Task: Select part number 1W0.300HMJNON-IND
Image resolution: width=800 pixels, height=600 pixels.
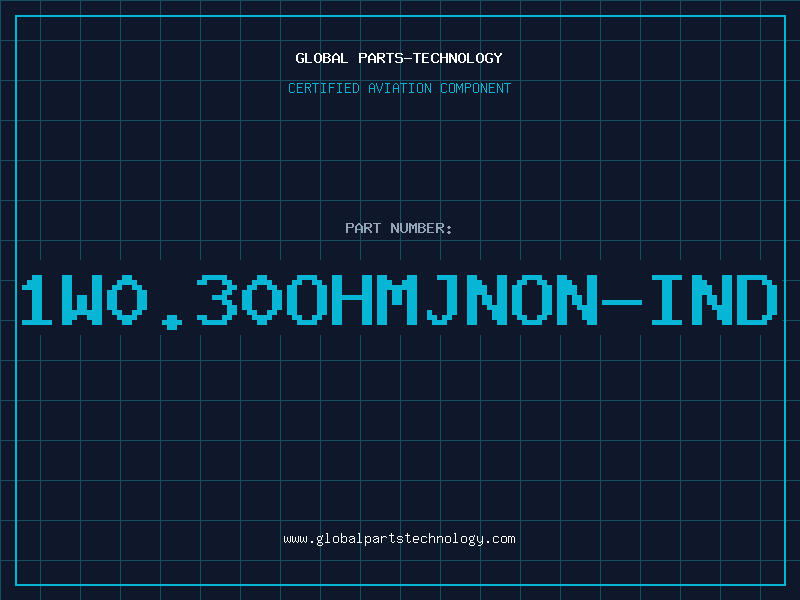Action: coord(399,301)
